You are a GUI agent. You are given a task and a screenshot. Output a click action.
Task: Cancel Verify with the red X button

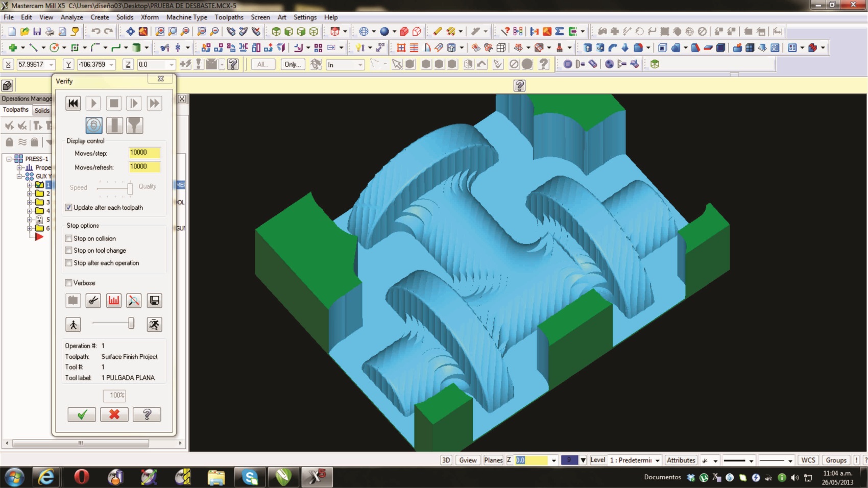(114, 414)
